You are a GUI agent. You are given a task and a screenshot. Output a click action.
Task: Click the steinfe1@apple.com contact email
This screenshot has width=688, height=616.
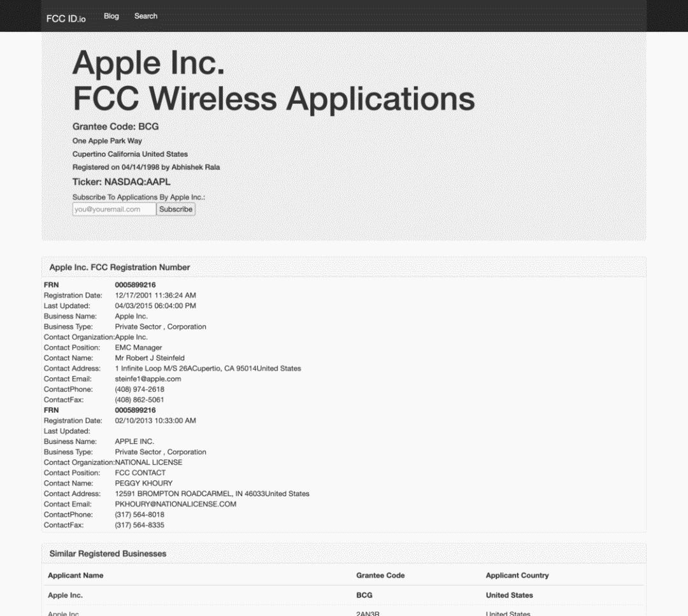coord(148,378)
